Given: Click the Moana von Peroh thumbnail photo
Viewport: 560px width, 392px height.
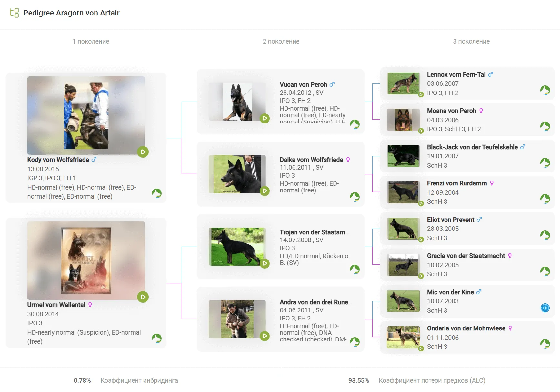Looking at the screenshot, I should pyautogui.click(x=403, y=120).
